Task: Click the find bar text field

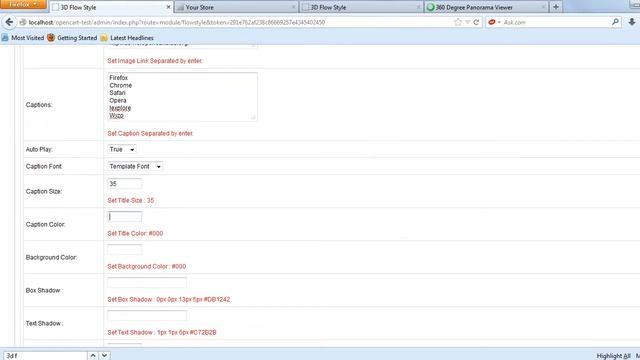Action: coord(45,356)
